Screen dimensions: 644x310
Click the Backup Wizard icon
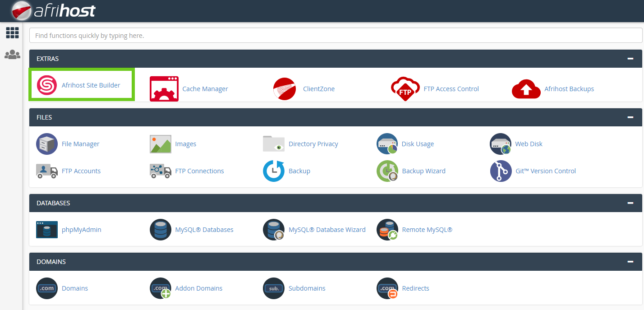click(x=387, y=171)
